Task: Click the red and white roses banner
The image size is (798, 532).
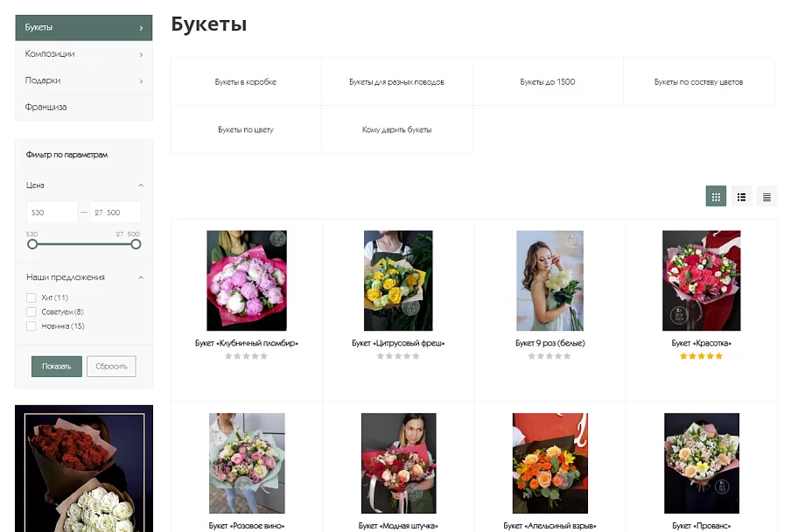Action: click(x=84, y=468)
